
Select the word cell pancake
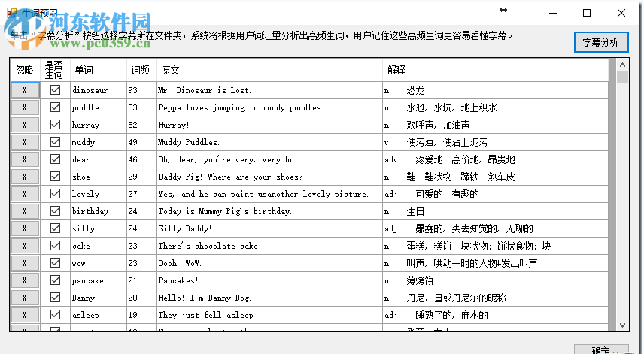[99, 280]
